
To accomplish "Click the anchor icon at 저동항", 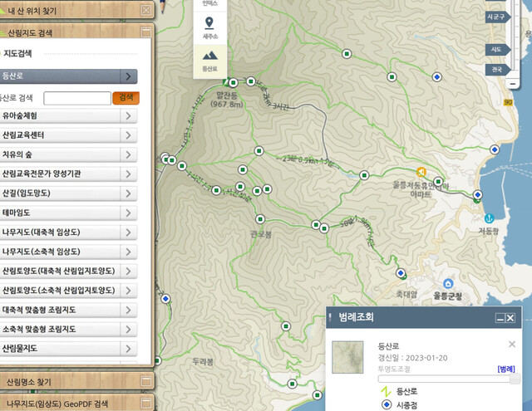I will pyautogui.click(x=489, y=218).
